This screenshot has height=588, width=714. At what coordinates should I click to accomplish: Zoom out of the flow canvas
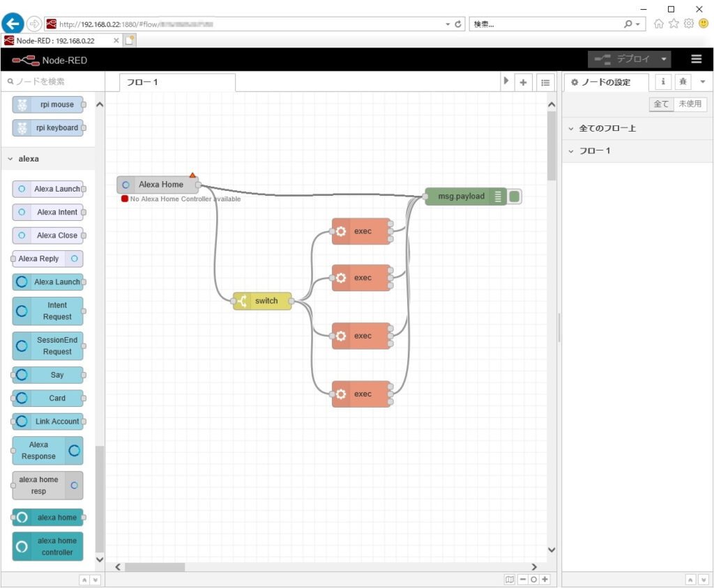[523, 580]
